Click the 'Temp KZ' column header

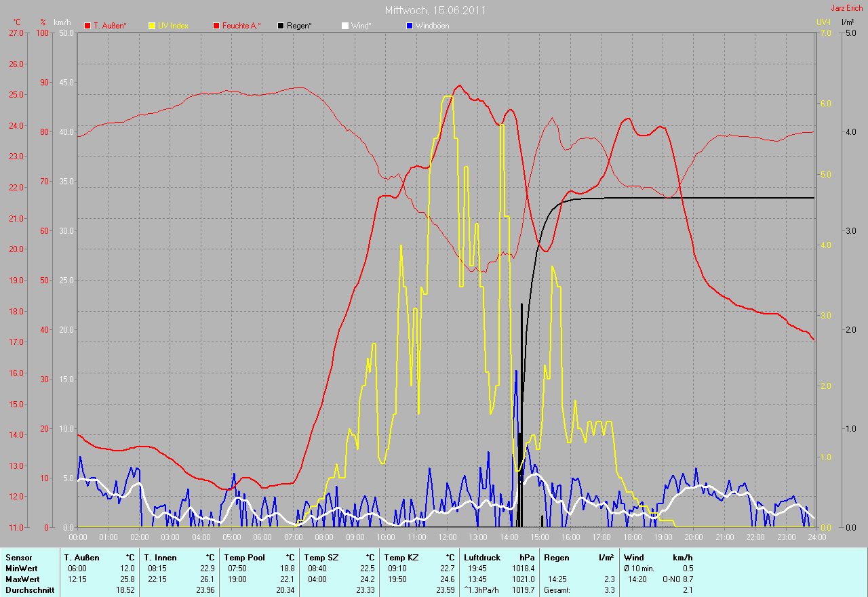pos(401,558)
